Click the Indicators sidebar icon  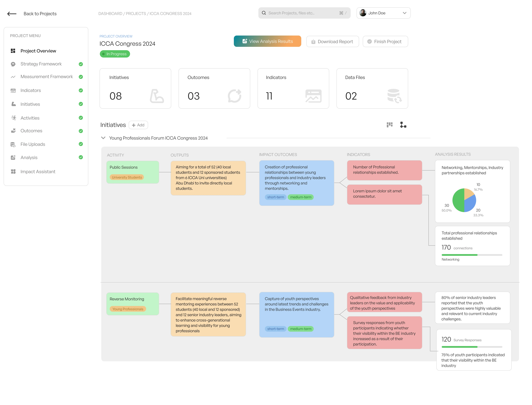pyautogui.click(x=13, y=91)
